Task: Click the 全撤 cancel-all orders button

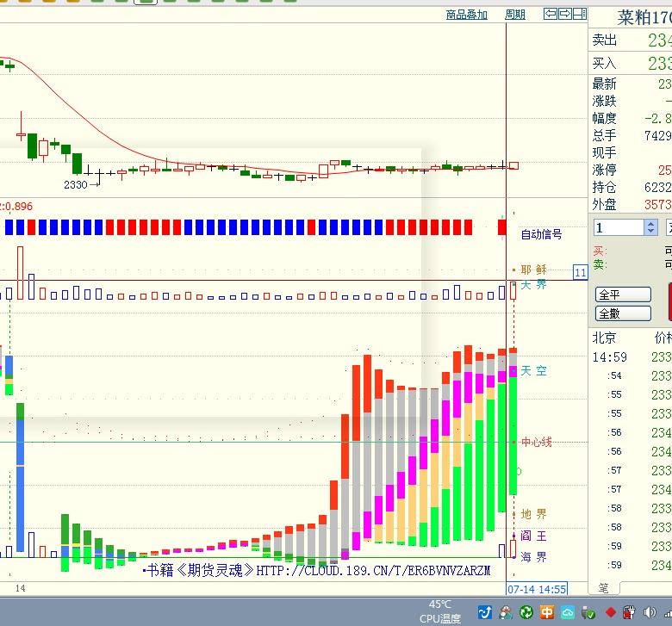Action: pyautogui.click(x=621, y=313)
